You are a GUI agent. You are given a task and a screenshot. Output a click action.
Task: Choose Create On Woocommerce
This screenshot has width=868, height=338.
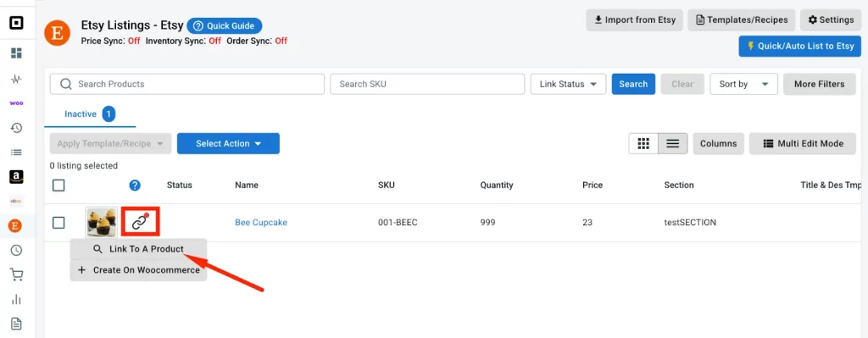click(x=138, y=270)
